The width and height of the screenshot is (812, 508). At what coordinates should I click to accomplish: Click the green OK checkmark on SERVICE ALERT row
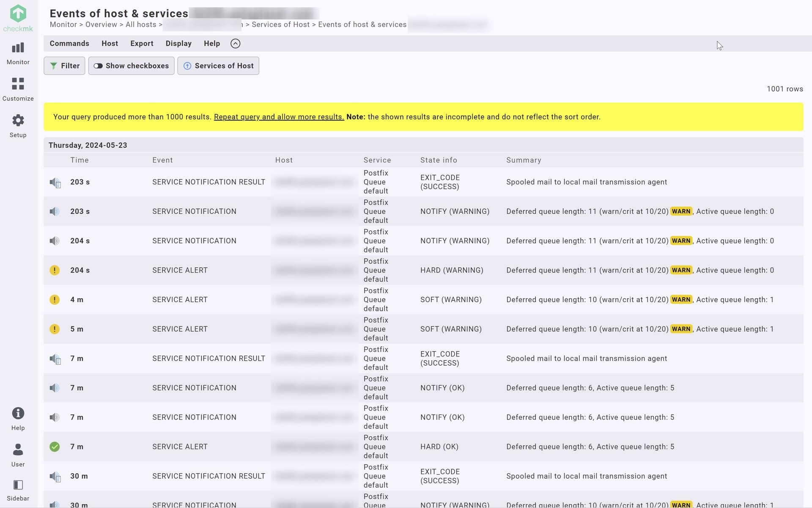point(55,447)
